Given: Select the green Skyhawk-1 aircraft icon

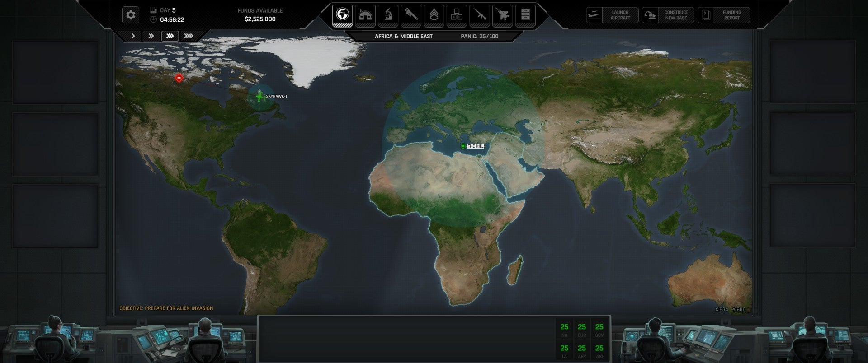Looking at the screenshot, I should point(259,96).
